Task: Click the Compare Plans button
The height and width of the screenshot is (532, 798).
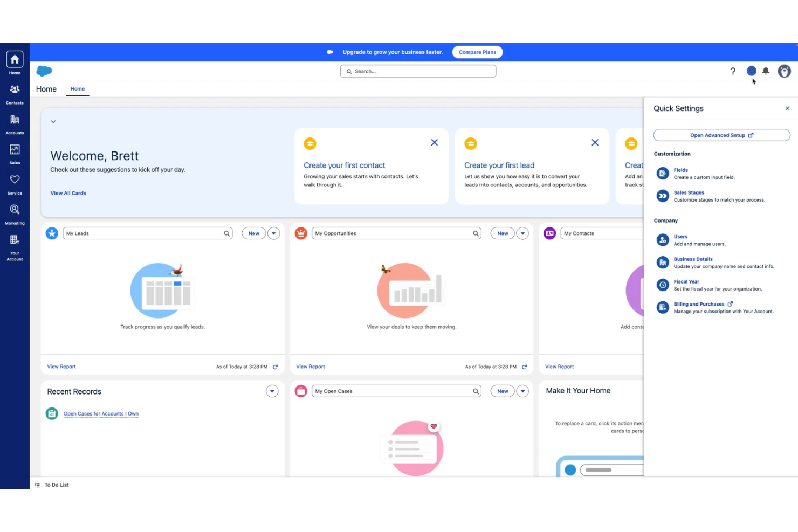Action: click(x=477, y=52)
